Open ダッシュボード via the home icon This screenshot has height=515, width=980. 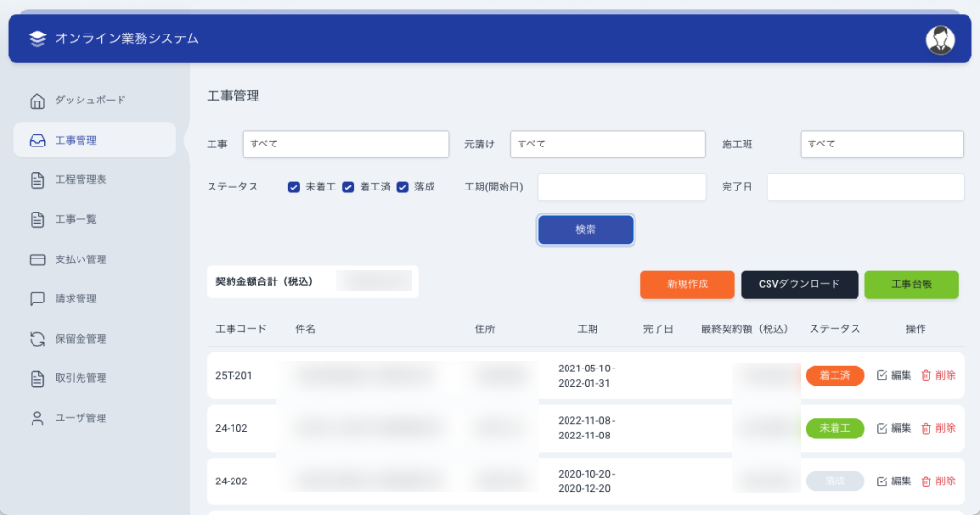(37, 101)
